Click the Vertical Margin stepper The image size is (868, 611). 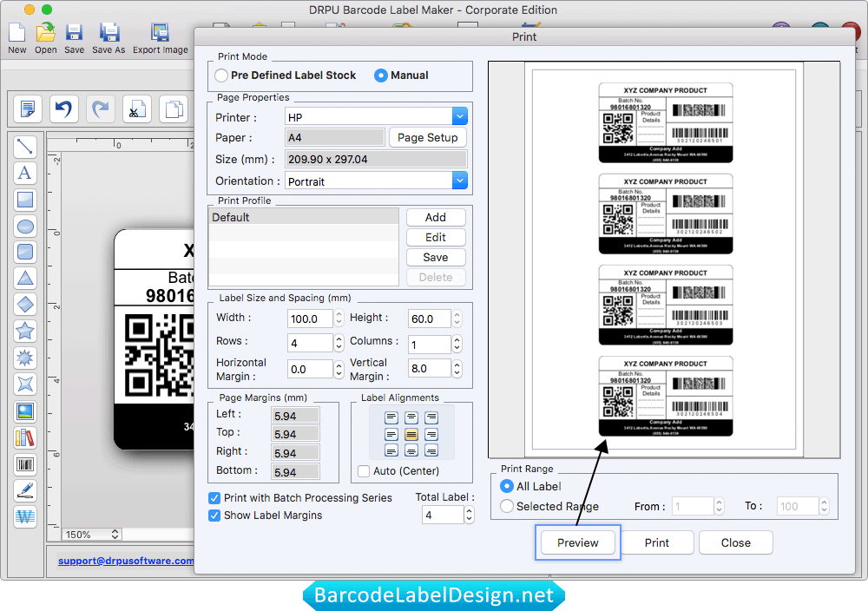tap(457, 369)
